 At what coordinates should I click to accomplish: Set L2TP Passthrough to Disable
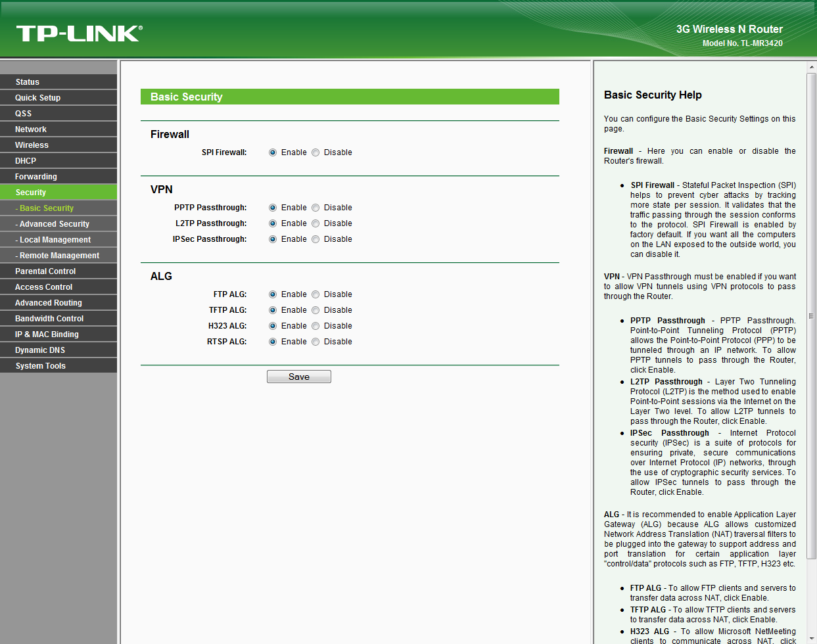coord(315,223)
